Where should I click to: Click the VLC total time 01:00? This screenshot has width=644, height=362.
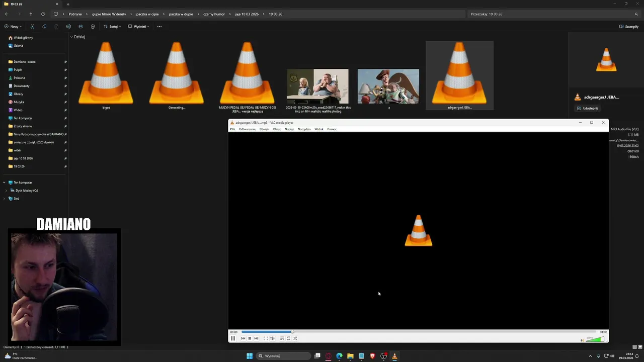pos(603,332)
